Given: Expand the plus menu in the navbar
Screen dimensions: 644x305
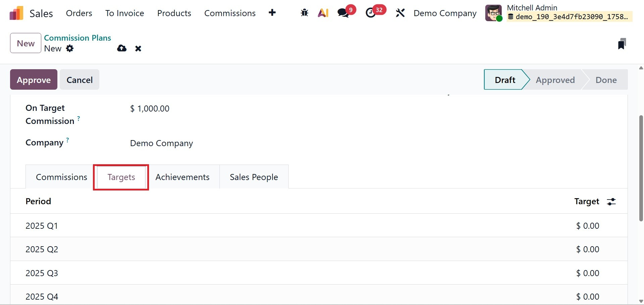Looking at the screenshot, I should pos(272,13).
